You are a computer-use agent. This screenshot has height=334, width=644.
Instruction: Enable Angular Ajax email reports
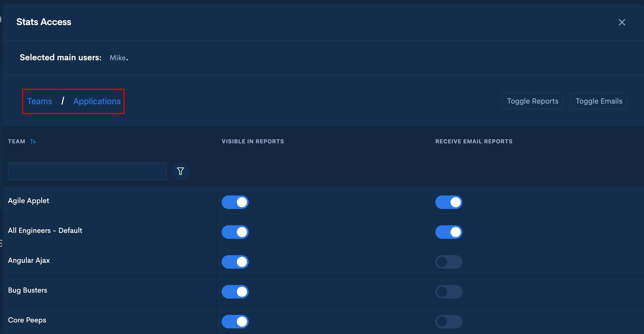point(449,262)
